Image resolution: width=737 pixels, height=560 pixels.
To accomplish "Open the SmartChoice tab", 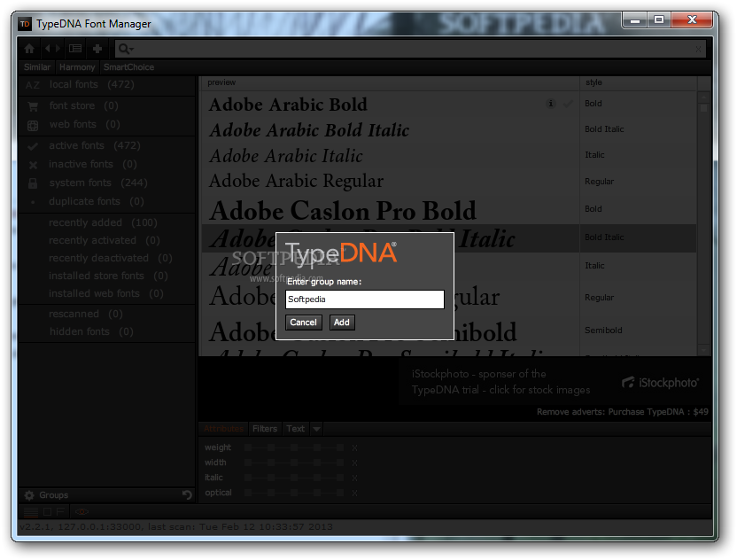I will point(128,67).
